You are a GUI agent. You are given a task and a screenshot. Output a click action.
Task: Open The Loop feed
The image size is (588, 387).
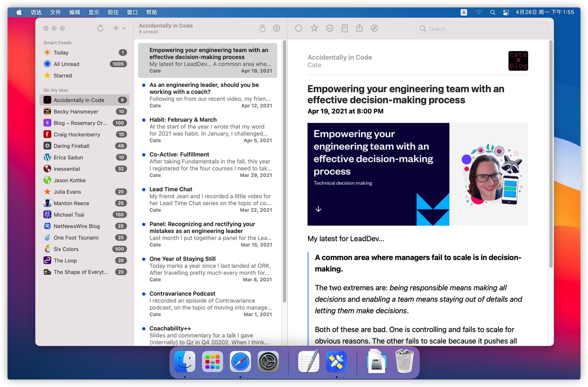click(85, 260)
